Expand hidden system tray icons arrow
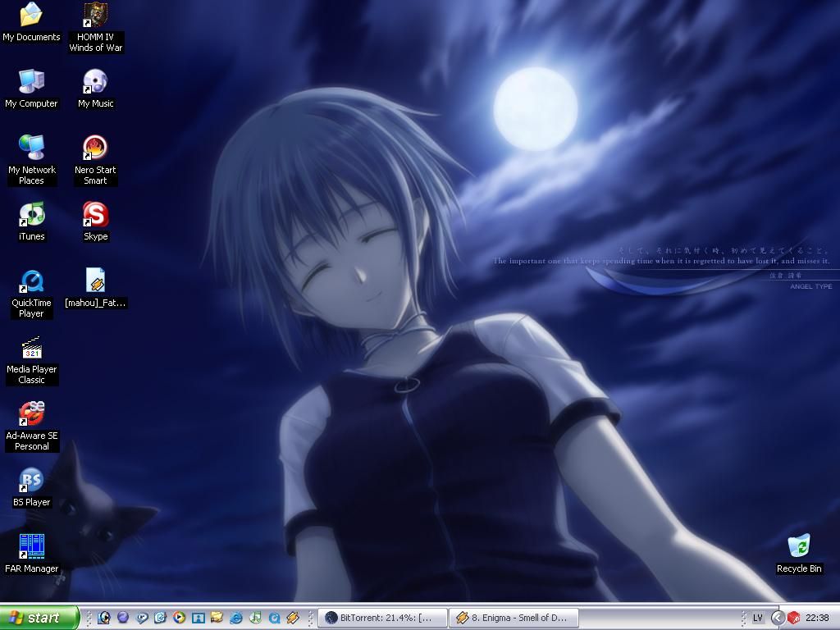 pyautogui.click(x=778, y=618)
